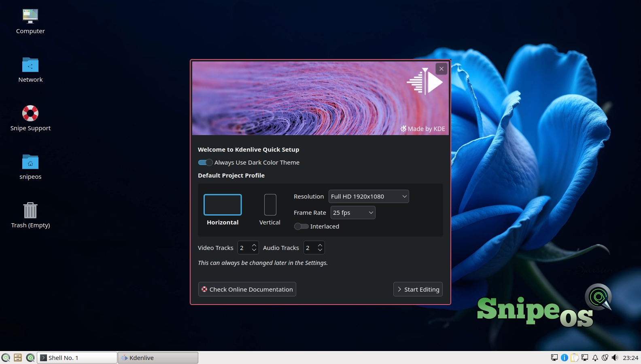Open the file drawer icon in the taskbar

pyautogui.click(x=18, y=358)
